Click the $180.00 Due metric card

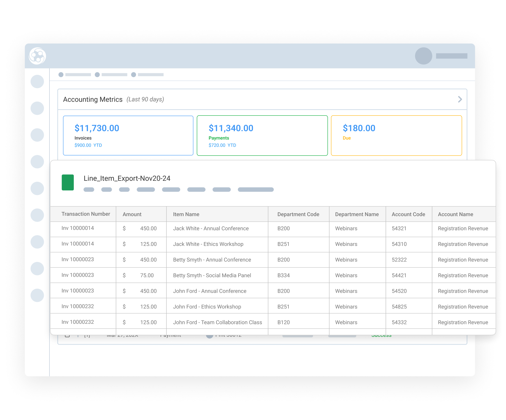pos(396,135)
